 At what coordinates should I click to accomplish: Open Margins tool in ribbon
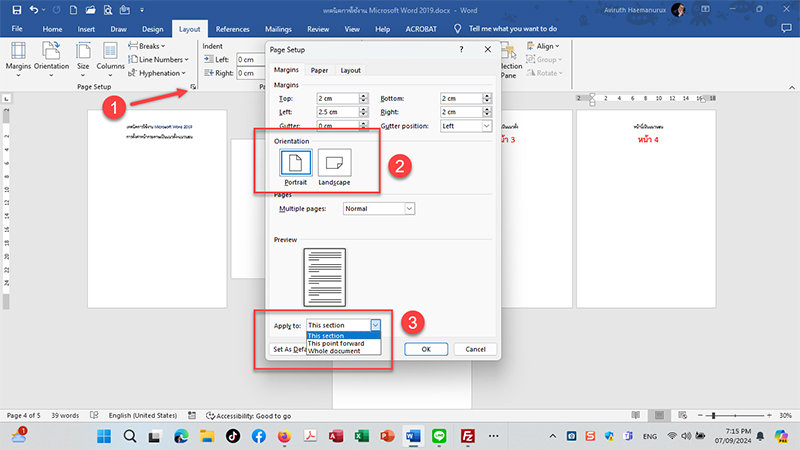click(x=18, y=56)
